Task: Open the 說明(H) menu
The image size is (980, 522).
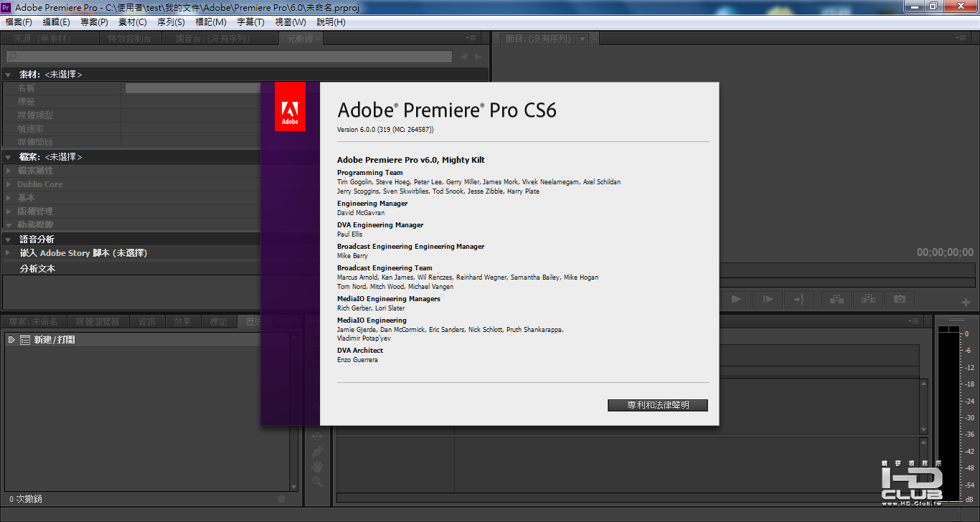Action: point(330,22)
